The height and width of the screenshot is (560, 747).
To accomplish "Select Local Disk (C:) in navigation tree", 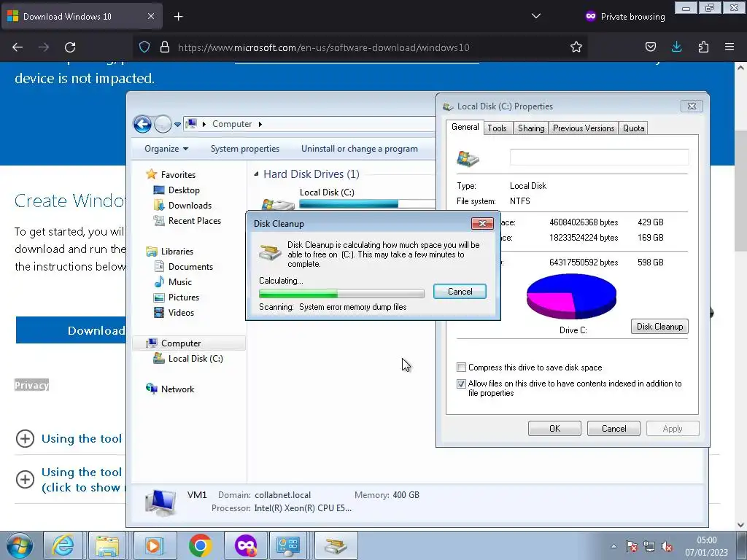I will 196,359.
